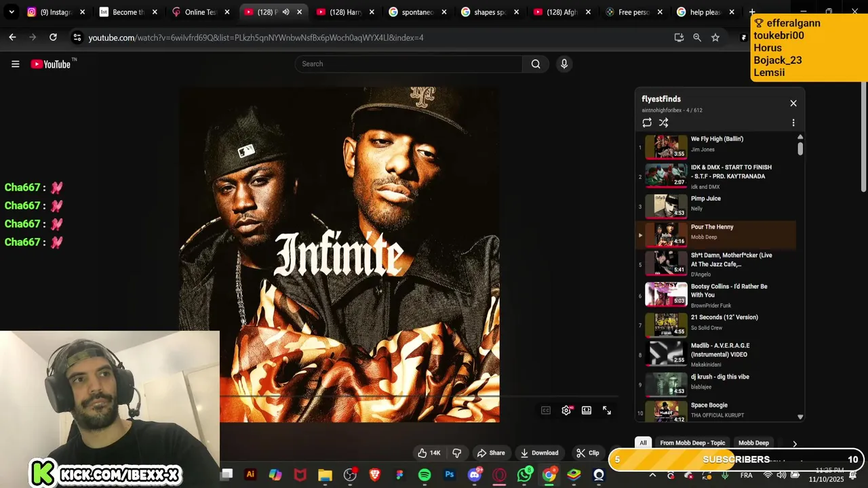The height and width of the screenshot is (488, 868).
Task: Open video player settings gear
Action: point(566,410)
